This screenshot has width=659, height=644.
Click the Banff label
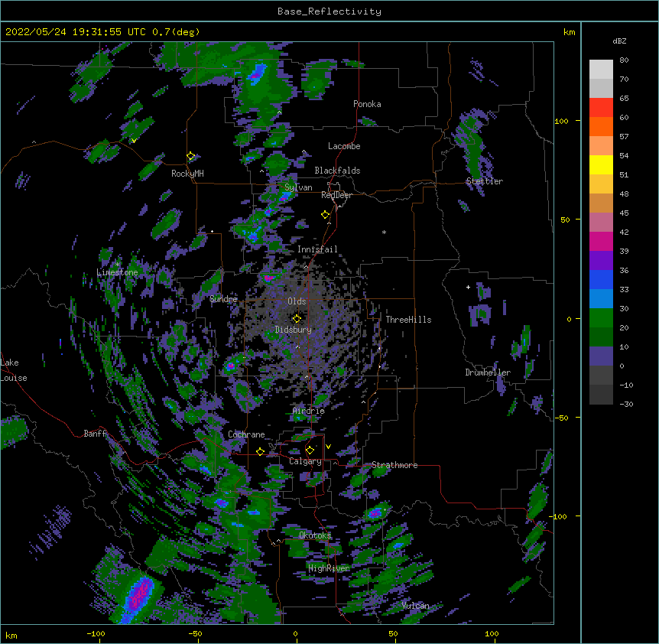coord(95,434)
